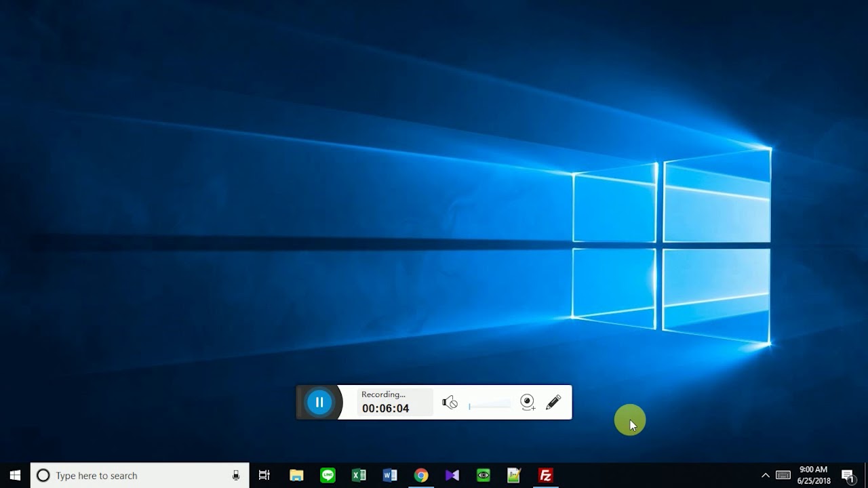Toggle the recorder speaker mute icon
This screenshot has width=868, height=488.
(x=450, y=403)
